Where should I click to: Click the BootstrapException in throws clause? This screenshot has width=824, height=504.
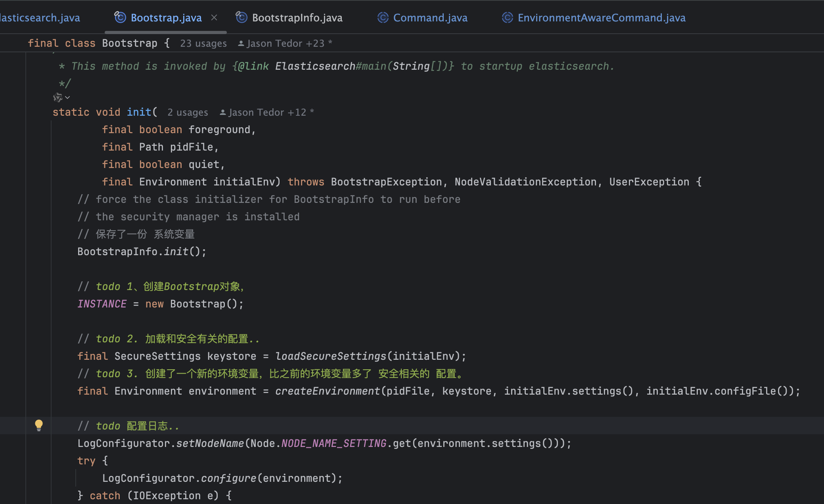click(x=386, y=182)
